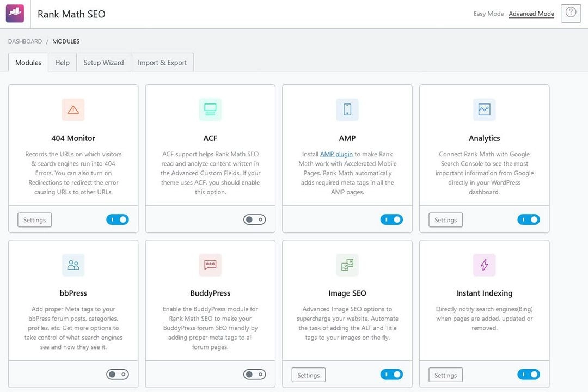Viewport: 588px width, 392px height.
Task: Open the Import & Export tab
Action: [162, 63]
